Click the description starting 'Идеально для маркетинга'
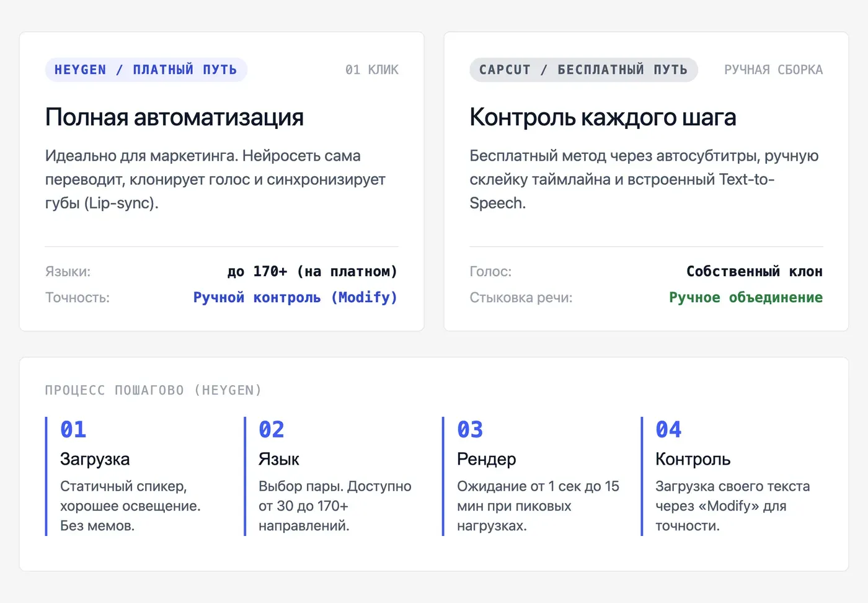The width and height of the screenshot is (868, 603). [215, 179]
